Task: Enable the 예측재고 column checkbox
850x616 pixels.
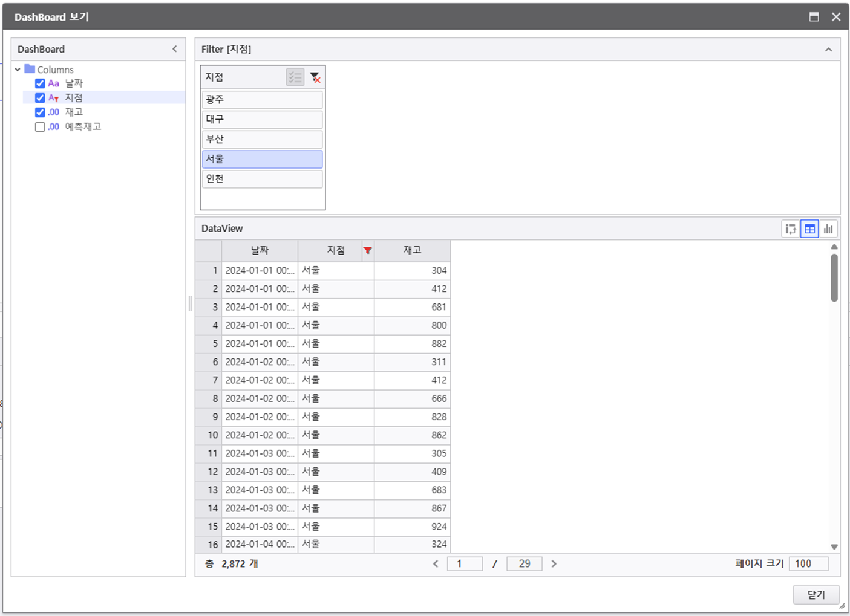Action: [40, 127]
